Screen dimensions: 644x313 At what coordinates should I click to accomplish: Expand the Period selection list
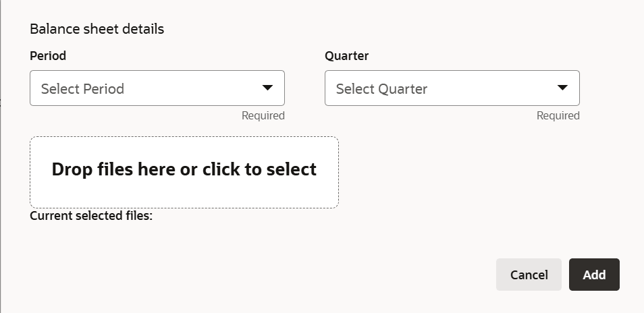coord(267,88)
